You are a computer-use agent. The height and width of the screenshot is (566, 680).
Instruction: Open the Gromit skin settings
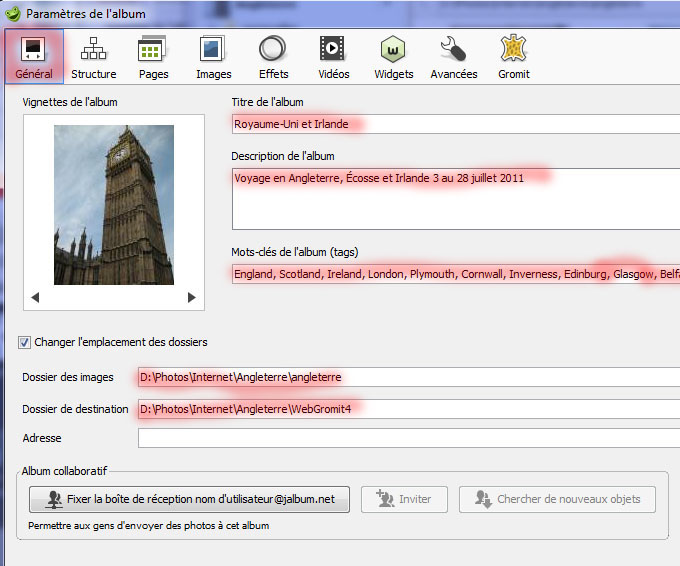pos(513,57)
